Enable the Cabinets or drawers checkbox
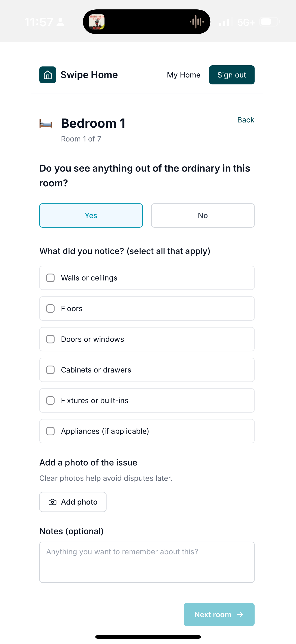The image size is (296, 644). tap(50, 370)
